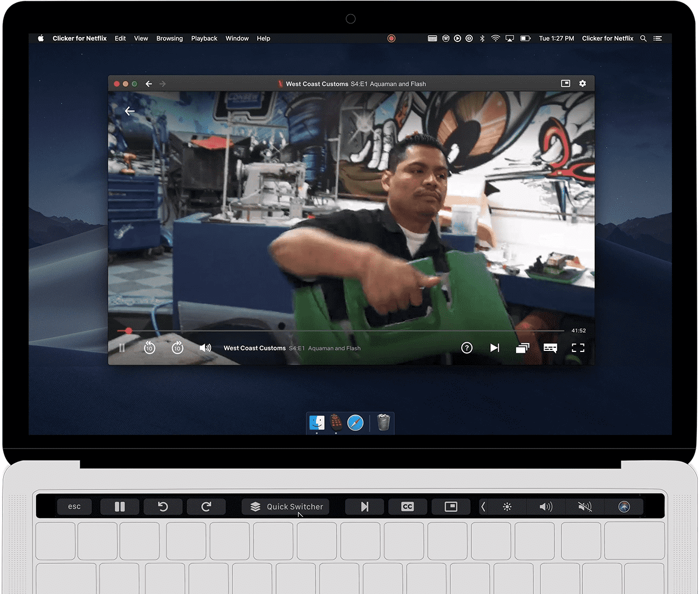Click the keyboard input menu icon
This screenshot has width=700, height=594.
433,38
